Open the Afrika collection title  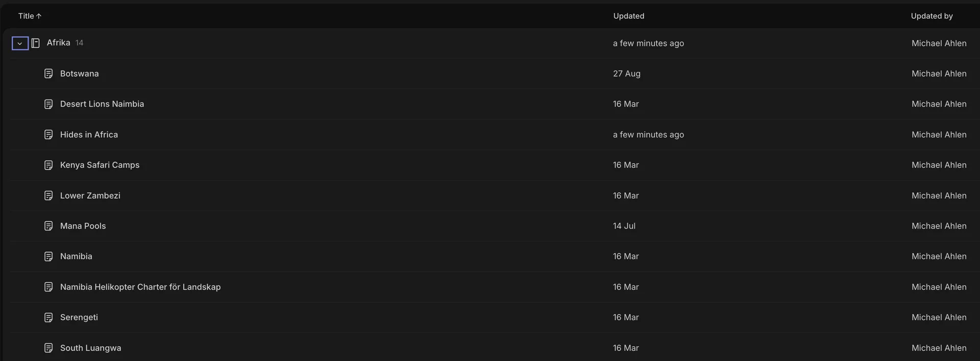tap(59, 43)
